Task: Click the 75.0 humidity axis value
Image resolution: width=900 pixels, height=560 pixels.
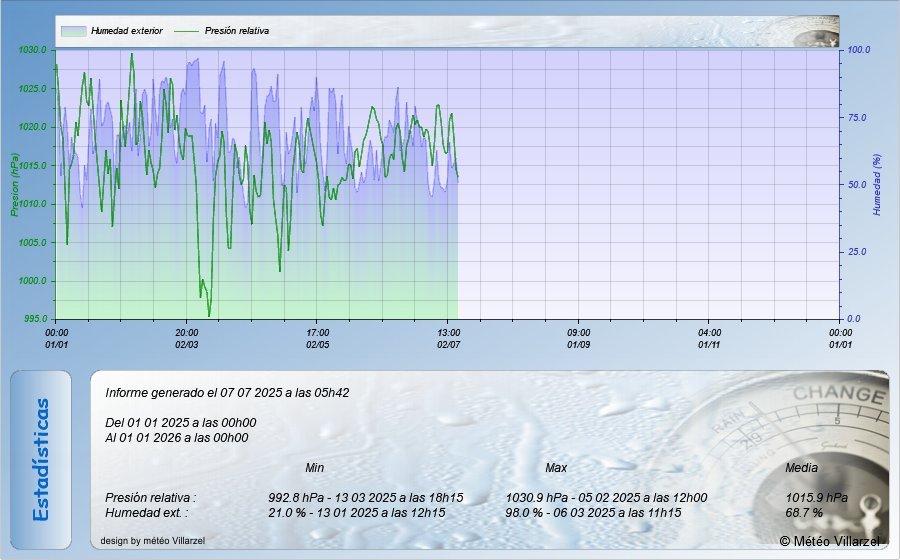Action: pyautogui.click(x=857, y=118)
